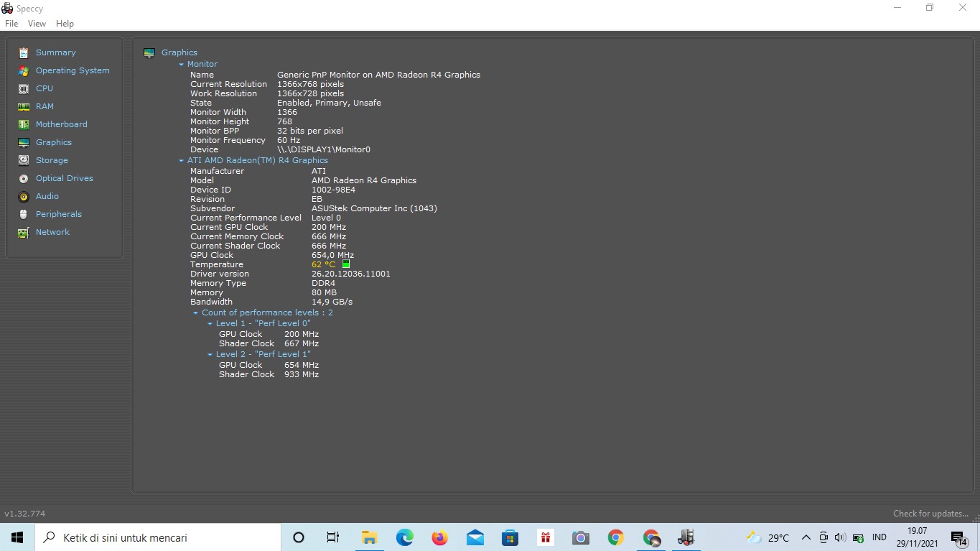Click the Windows Start button
Screen dimensions: 980x551
tap(17, 537)
